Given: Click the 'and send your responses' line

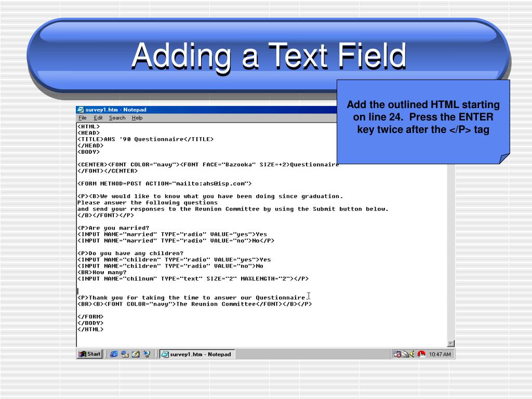Looking at the screenshot, I should point(233,209).
